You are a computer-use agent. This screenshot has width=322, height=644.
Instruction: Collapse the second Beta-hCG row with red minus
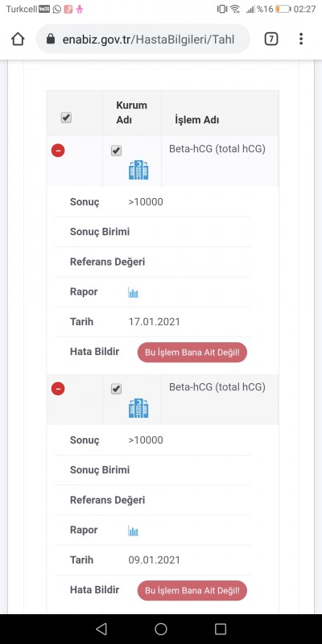pyautogui.click(x=58, y=389)
